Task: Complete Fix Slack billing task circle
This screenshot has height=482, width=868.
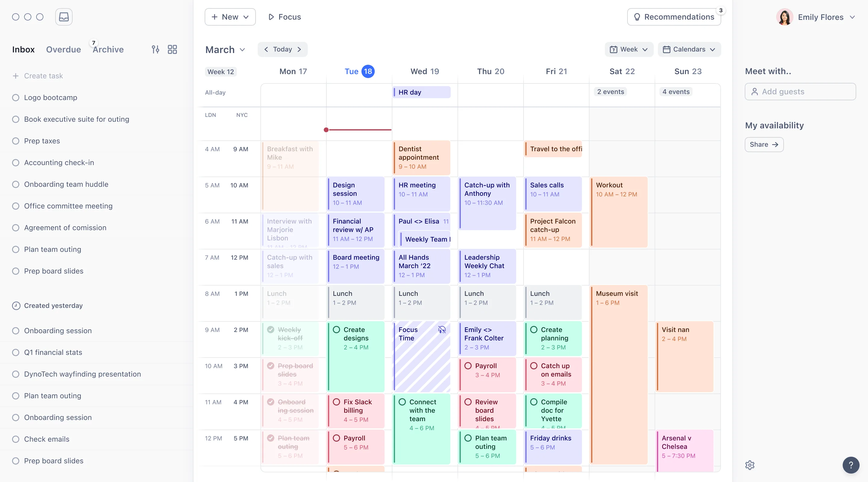Action: point(336,402)
